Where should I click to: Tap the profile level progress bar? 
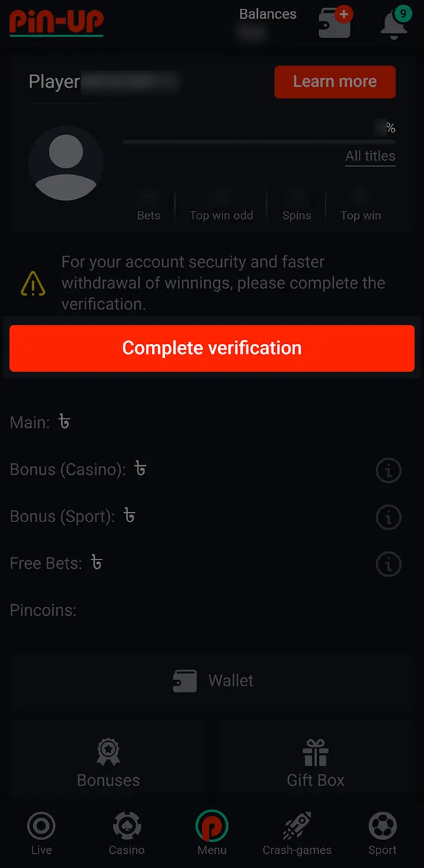click(x=259, y=142)
